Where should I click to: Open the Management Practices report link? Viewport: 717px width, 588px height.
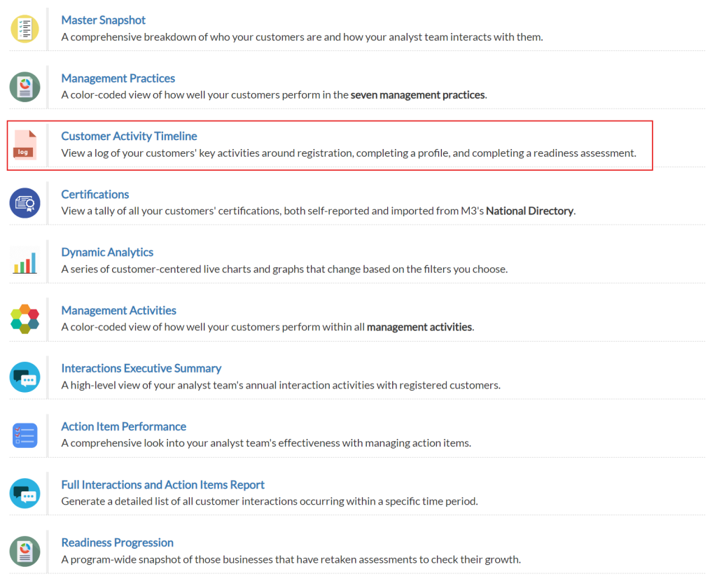(x=118, y=78)
